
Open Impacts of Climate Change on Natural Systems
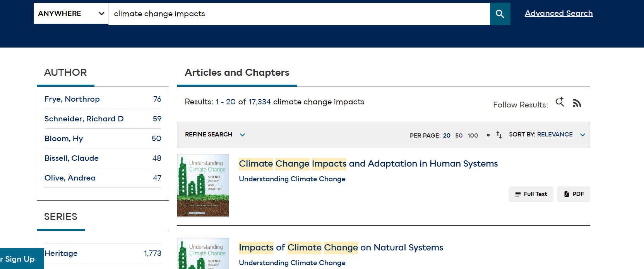341,247
